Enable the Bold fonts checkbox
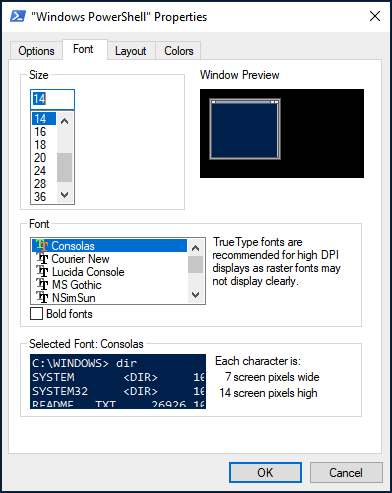 point(36,314)
